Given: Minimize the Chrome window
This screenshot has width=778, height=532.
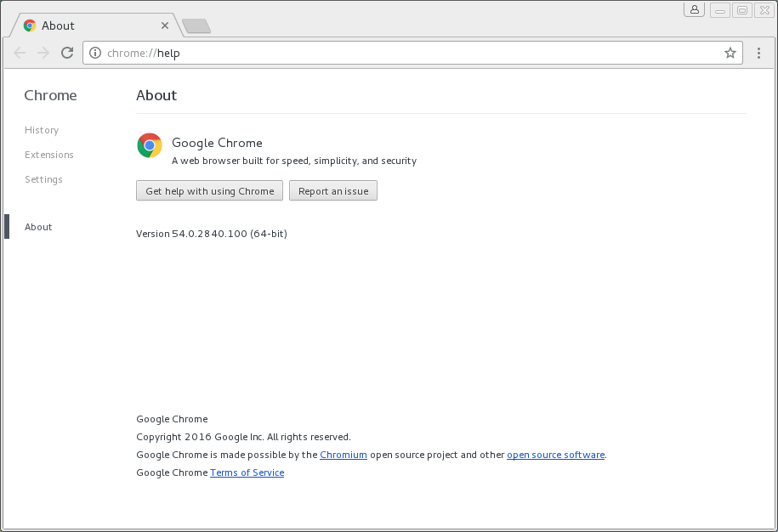Looking at the screenshot, I should pos(720,10).
